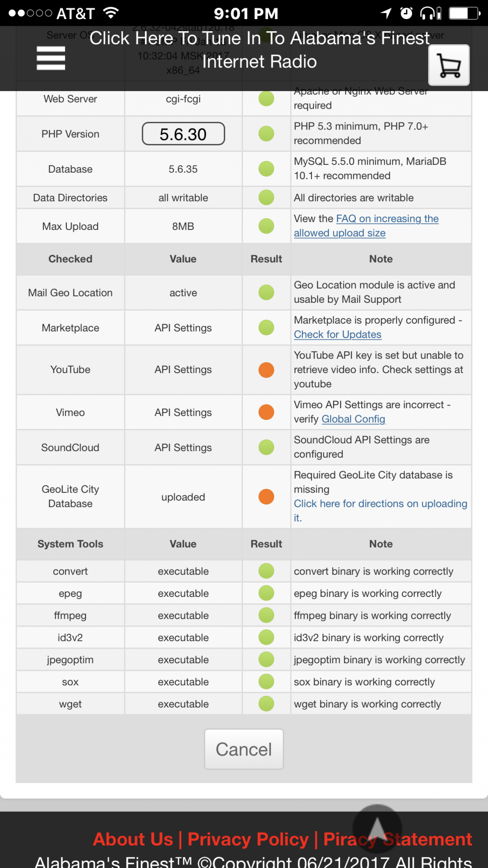Screen dimensions: 488x868
Task: Tap the battery icon in status bar
Action: [464, 13]
